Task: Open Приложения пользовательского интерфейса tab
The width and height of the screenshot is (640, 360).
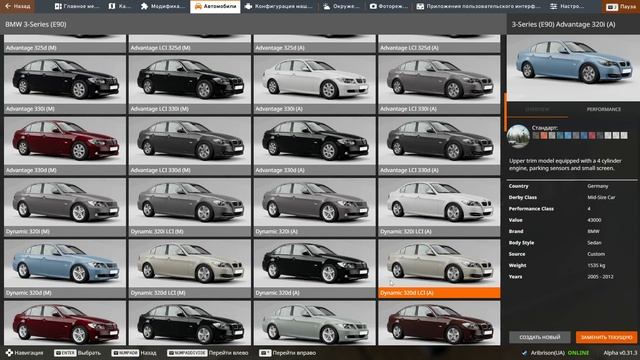Action: click(478, 7)
